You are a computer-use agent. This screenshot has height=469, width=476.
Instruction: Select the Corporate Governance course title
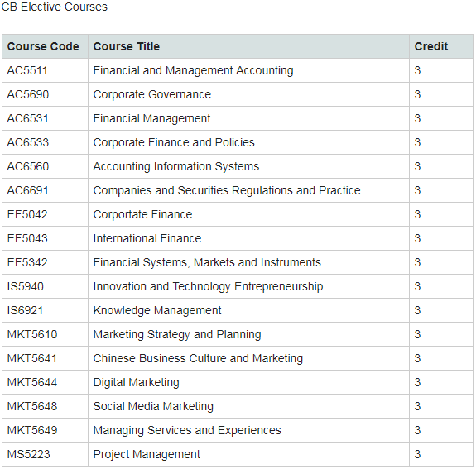[x=152, y=94]
